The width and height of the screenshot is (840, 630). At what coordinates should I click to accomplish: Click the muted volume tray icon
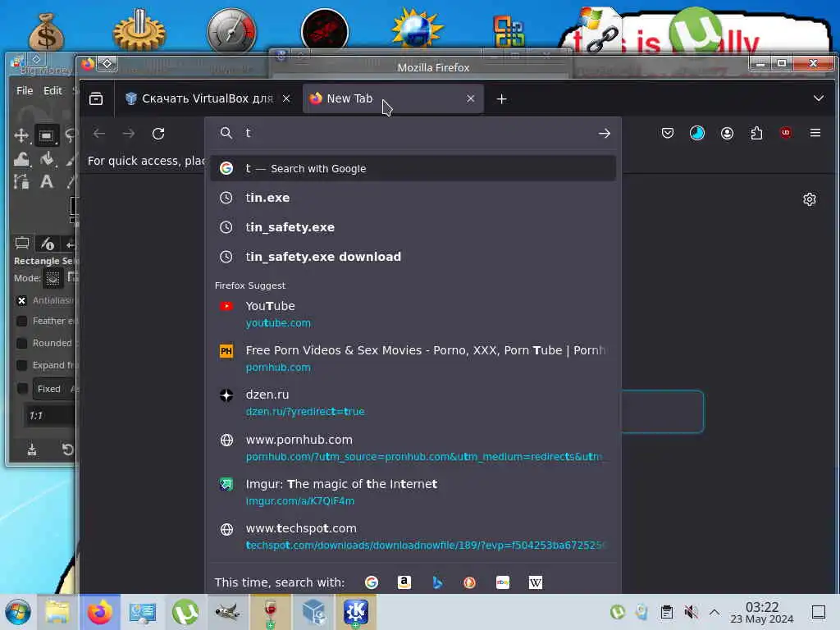point(691,612)
